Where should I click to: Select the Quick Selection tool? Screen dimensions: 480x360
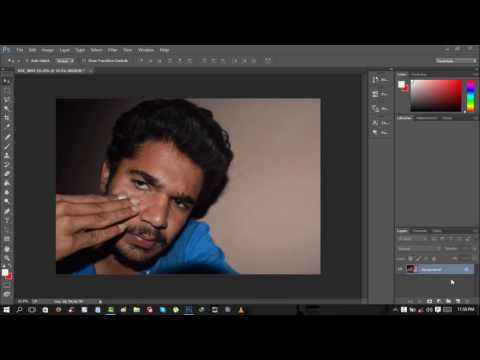point(6,109)
